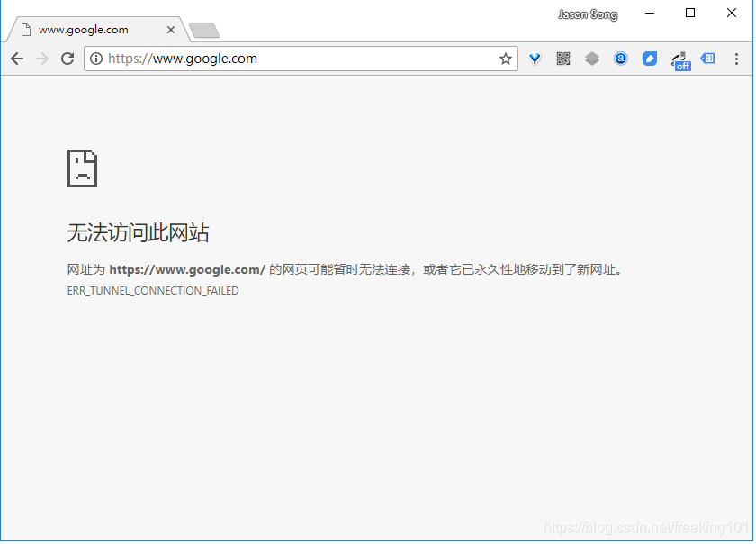The height and width of the screenshot is (544, 756).
Task: Click the 无法访问此网站 heading
Action: point(138,232)
